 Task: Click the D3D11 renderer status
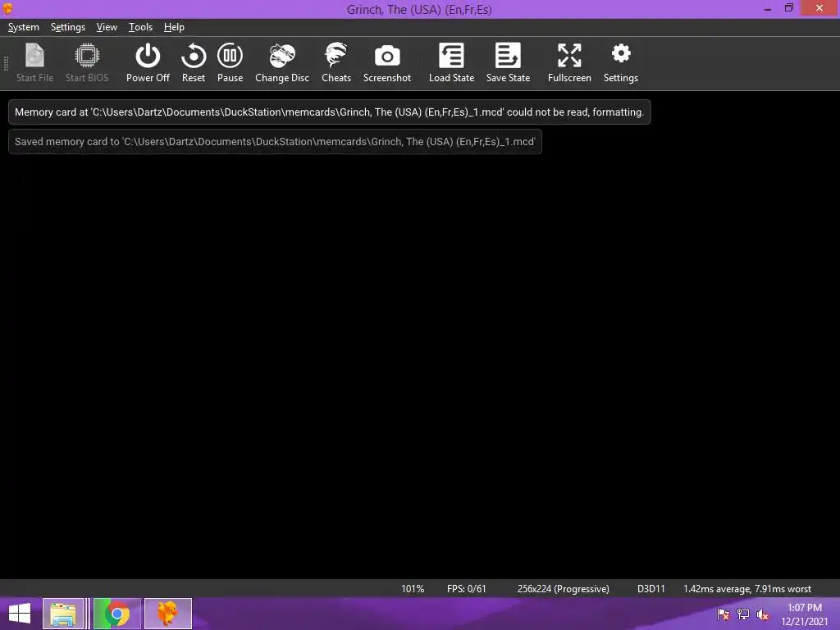[x=651, y=589]
